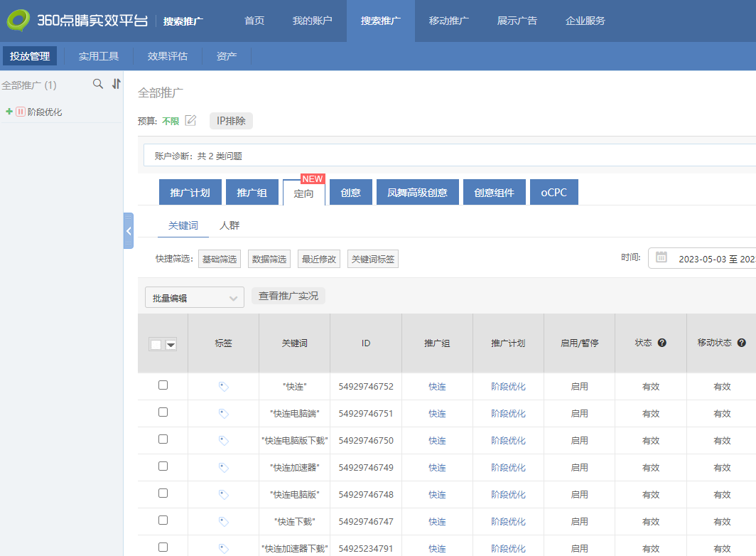
Task: Tick the checkbox for "快连电脑端" row
Action: pos(163,412)
